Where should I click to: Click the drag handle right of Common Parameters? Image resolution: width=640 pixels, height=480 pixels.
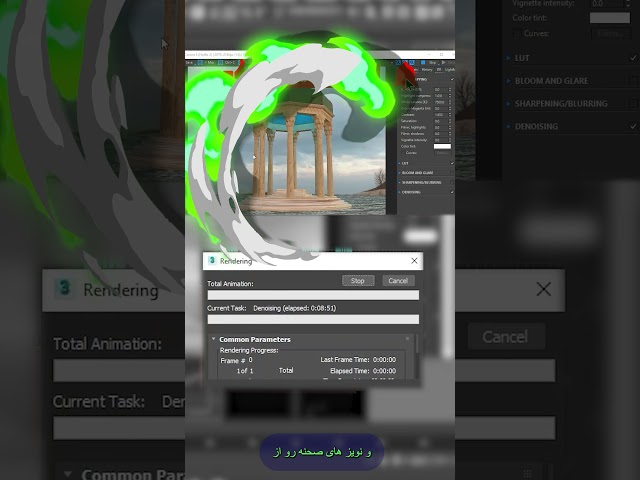point(407,338)
